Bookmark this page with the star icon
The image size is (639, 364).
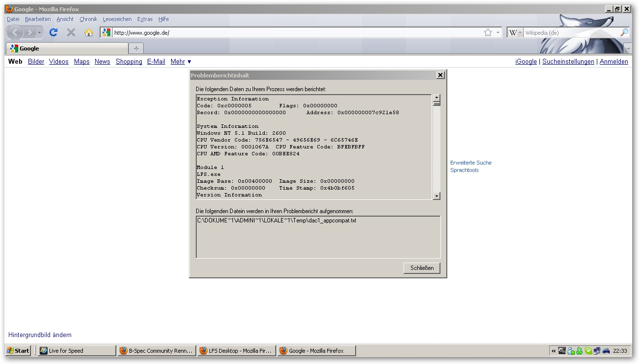coord(488,33)
